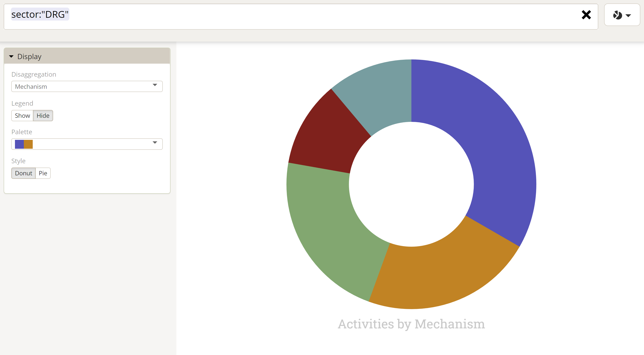Click the purple palette swatch
Viewport: 644px width, 355px height.
[x=19, y=144]
